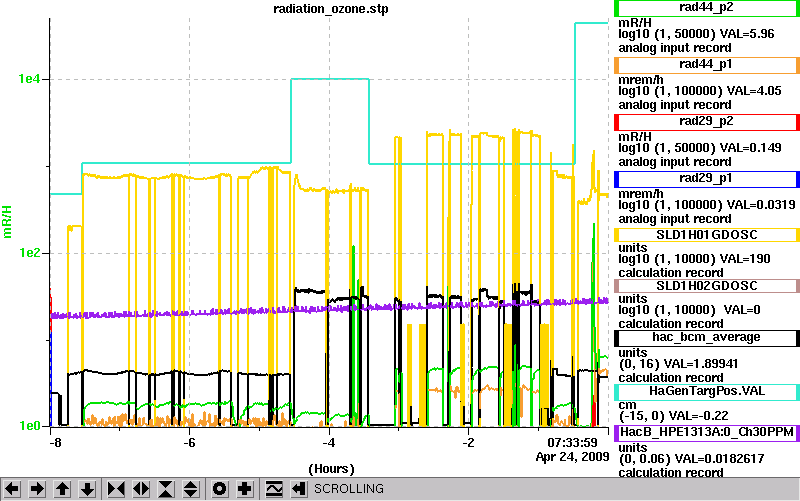Select the HacB_HPE1313A:0_Ch30PPM legend entry

coord(706,433)
